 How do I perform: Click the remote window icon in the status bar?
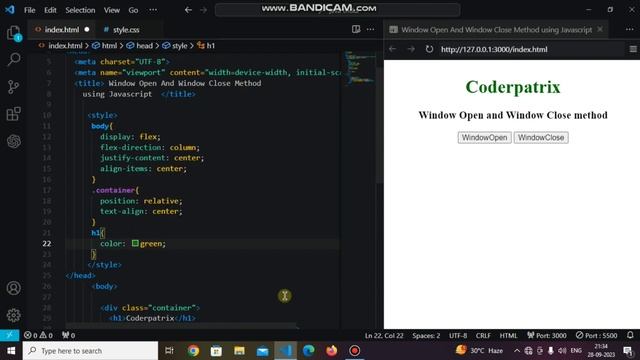pos(9,335)
